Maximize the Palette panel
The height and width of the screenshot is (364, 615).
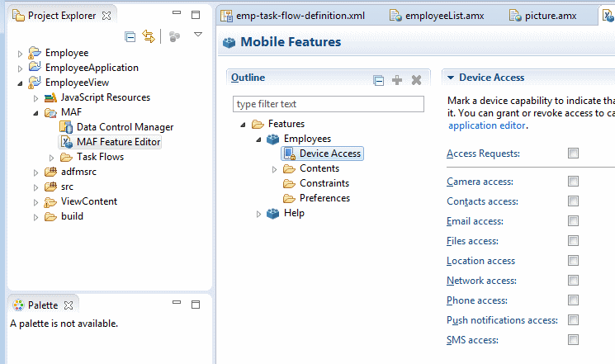click(196, 305)
